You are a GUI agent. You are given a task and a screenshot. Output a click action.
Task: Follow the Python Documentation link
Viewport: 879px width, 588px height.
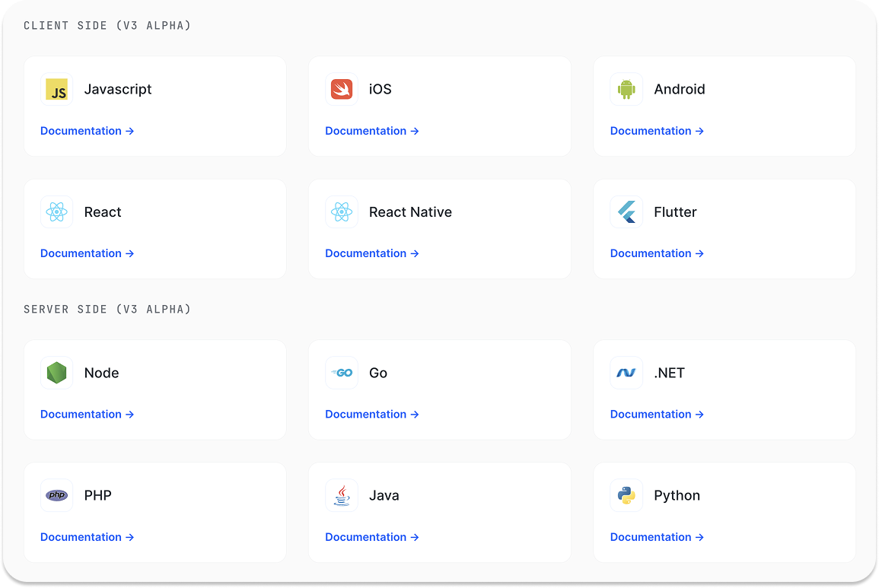point(657,537)
